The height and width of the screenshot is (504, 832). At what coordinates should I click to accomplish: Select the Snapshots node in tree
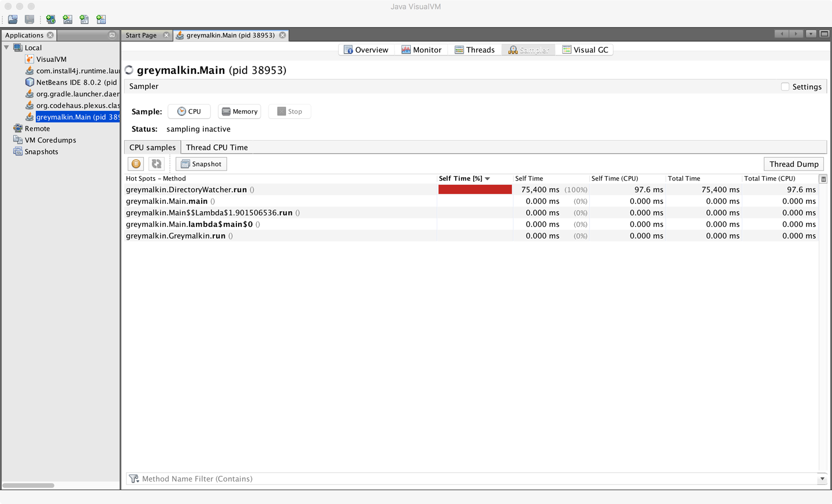pyautogui.click(x=42, y=152)
